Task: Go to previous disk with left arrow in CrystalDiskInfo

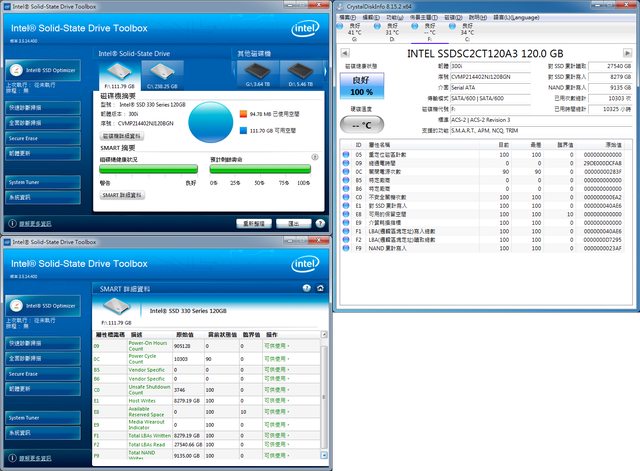Action: [344, 53]
